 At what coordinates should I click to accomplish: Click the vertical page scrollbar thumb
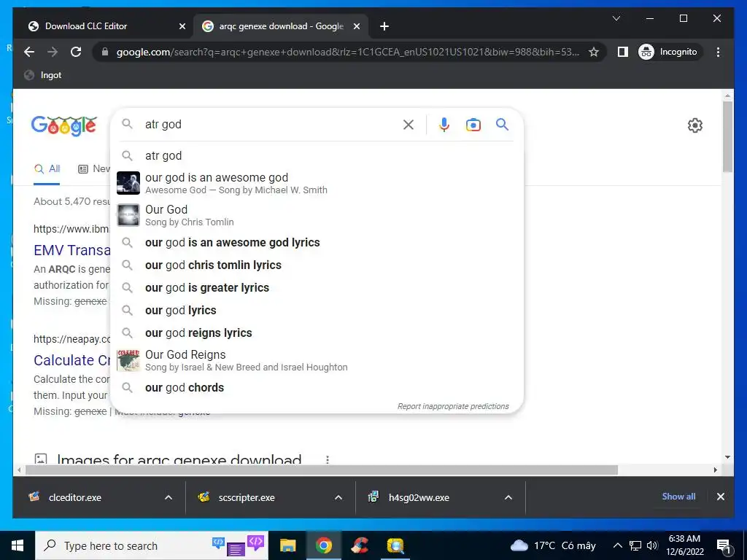[x=727, y=136]
